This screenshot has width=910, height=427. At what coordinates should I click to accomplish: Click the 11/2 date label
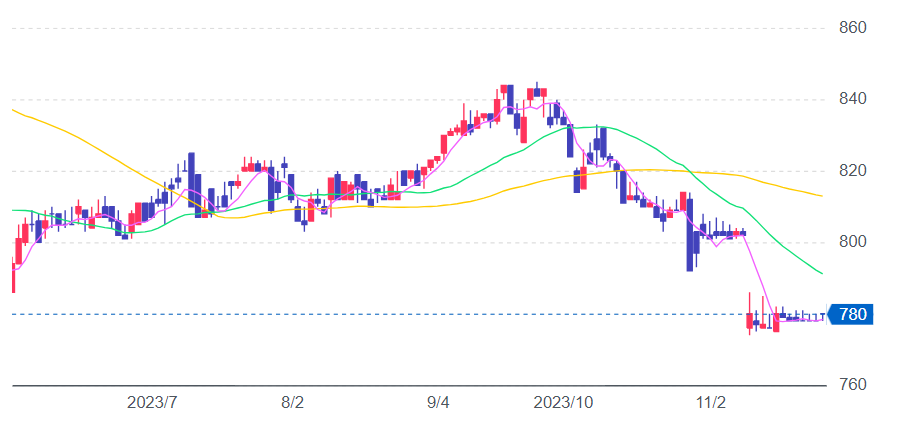point(712,403)
